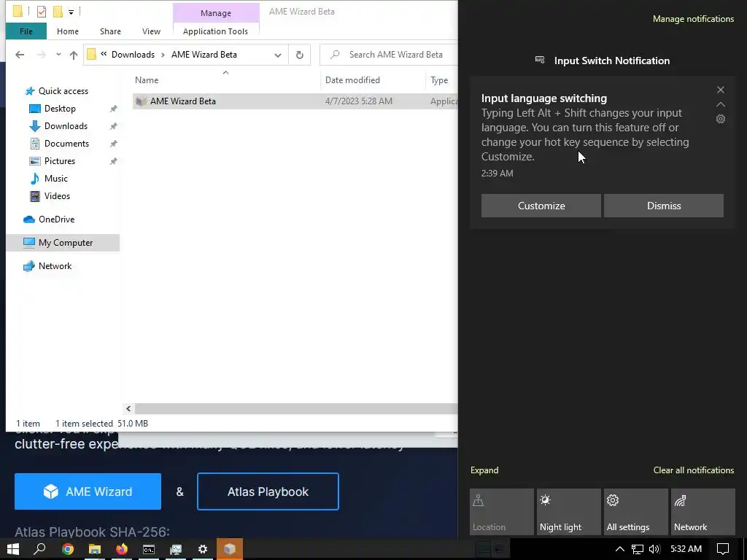Open the Customize Quick Access Toolbar dropdown
The image size is (747, 560).
pyautogui.click(x=71, y=12)
